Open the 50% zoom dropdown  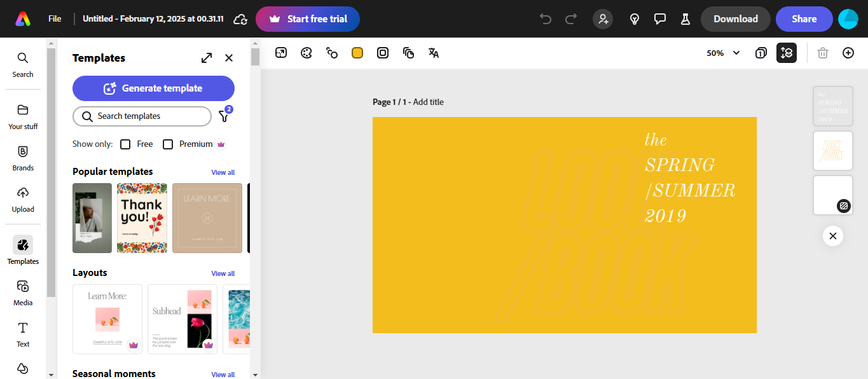723,53
